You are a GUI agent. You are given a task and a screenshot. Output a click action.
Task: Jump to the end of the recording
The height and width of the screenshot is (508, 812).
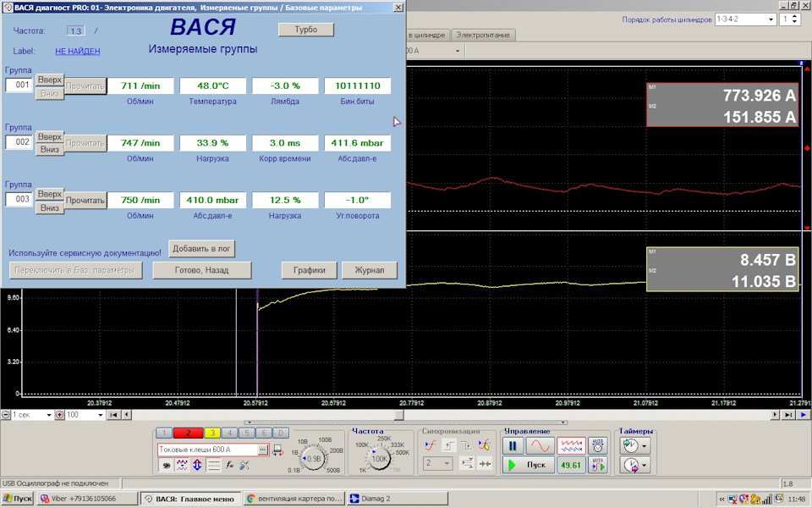pyautogui.click(x=787, y=415)
